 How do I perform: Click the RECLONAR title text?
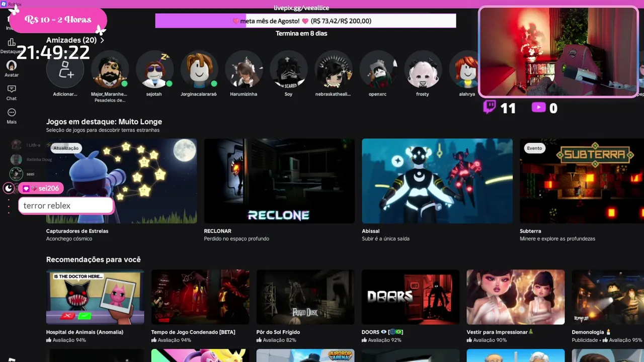click(x=217, y=231)
